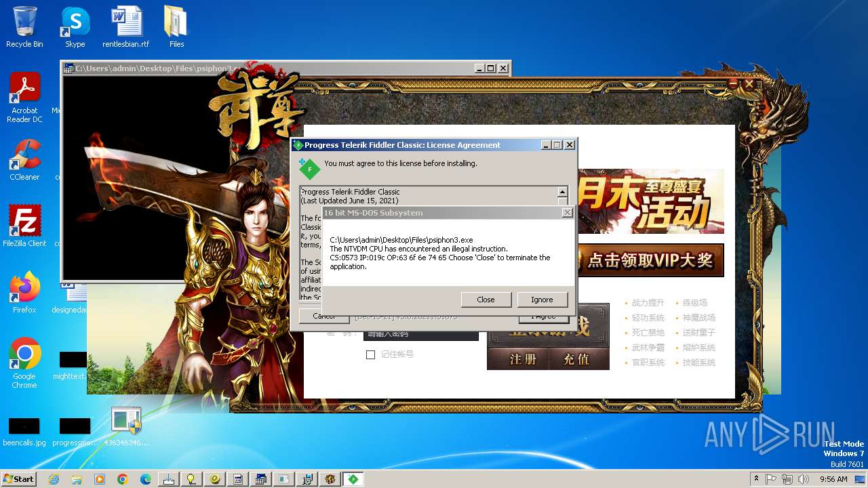Open the 官职系统 link
Screen dimensions: 868x488
pyautogui.click(x=648, y=363)
